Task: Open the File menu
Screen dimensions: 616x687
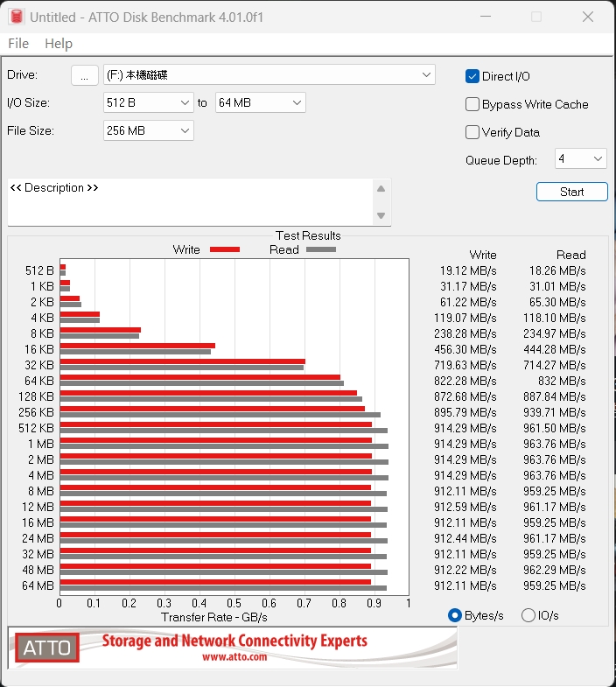Action: (18, 44)
